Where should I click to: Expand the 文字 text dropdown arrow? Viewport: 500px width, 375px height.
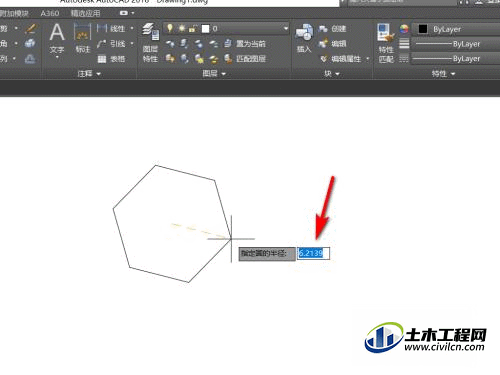(x=57, y=57)
